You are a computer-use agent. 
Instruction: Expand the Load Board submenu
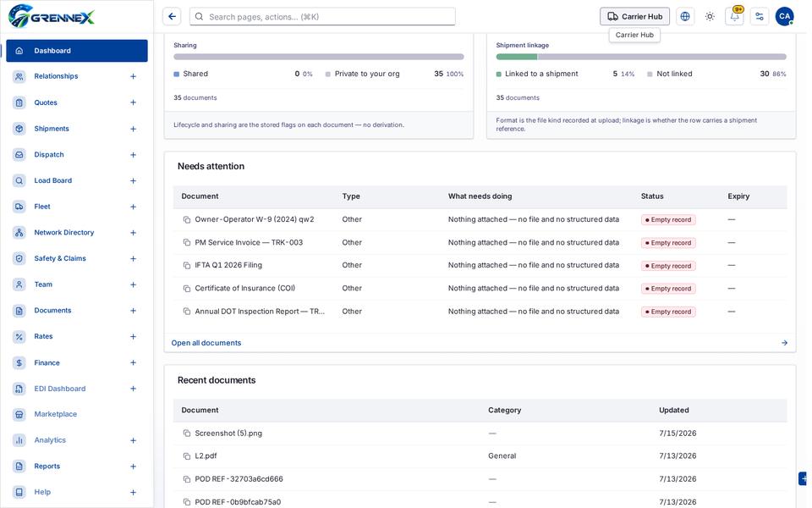(133, 180)
